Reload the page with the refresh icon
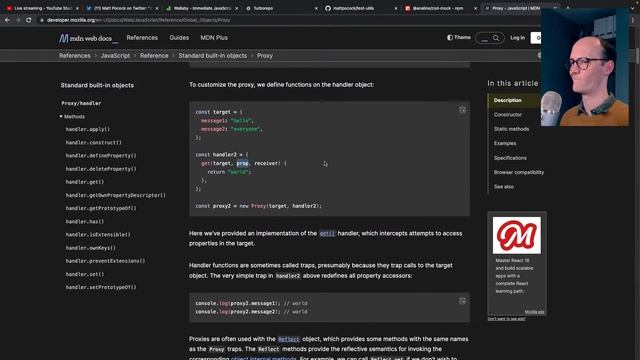Image resolution: width=640 pixels, height=360 pixels. [29, 20]
